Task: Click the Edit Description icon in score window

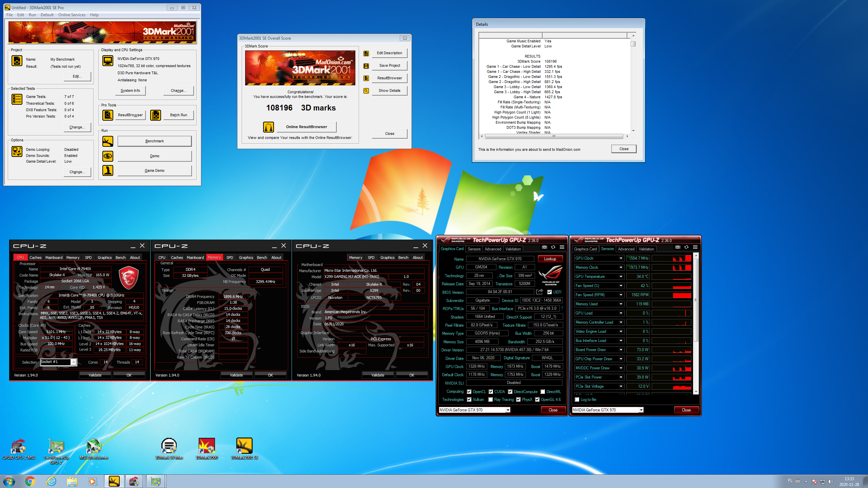Action: coord(366,53)
